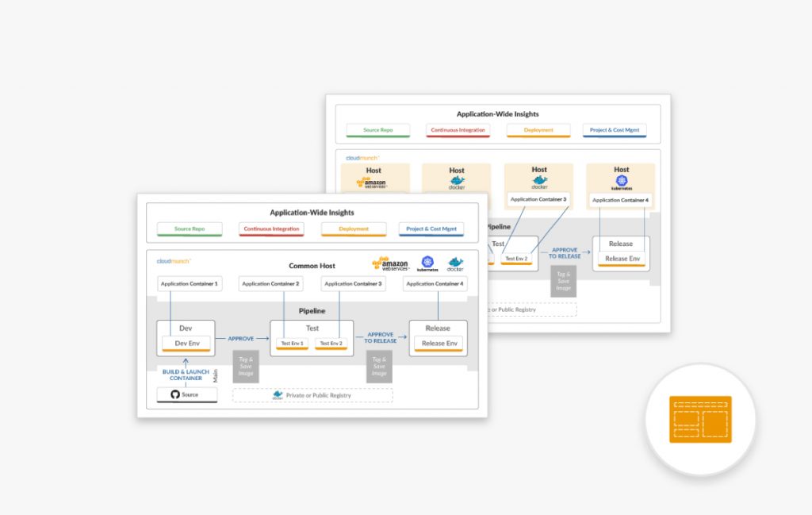Click Tag & Save Image below front APPROVE TO RELEASE
Viewport: 812px width, 515px height.
(379, 367)
